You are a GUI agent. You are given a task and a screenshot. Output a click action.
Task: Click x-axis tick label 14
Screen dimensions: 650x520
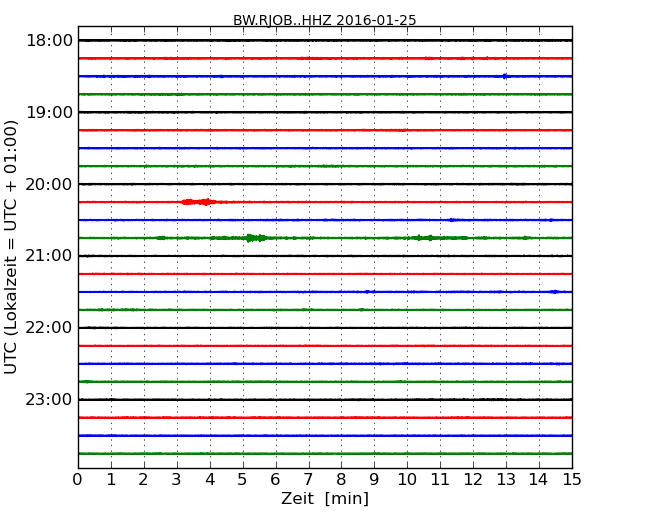click(x=539, y=480)
